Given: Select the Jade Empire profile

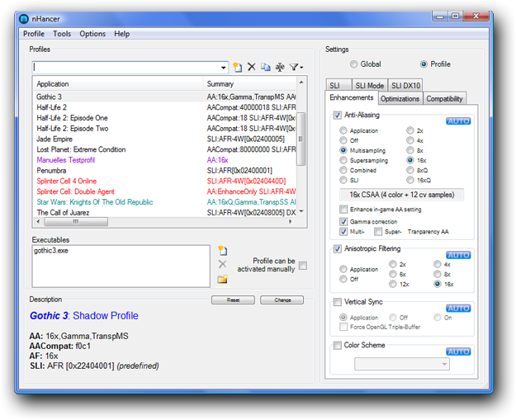Looking at the screenshot, I should (55, 139).
